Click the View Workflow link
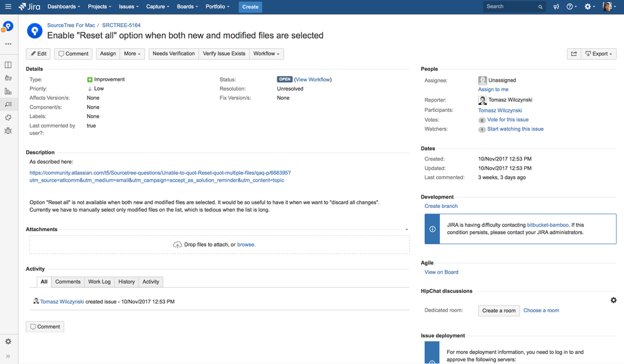Screen dimensions: 624x364 pyautogui.click(x=313, y=79)
